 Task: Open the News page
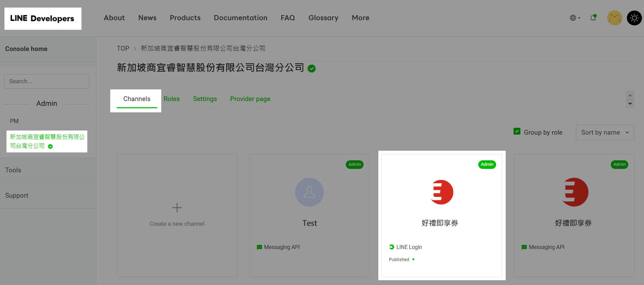147,18
